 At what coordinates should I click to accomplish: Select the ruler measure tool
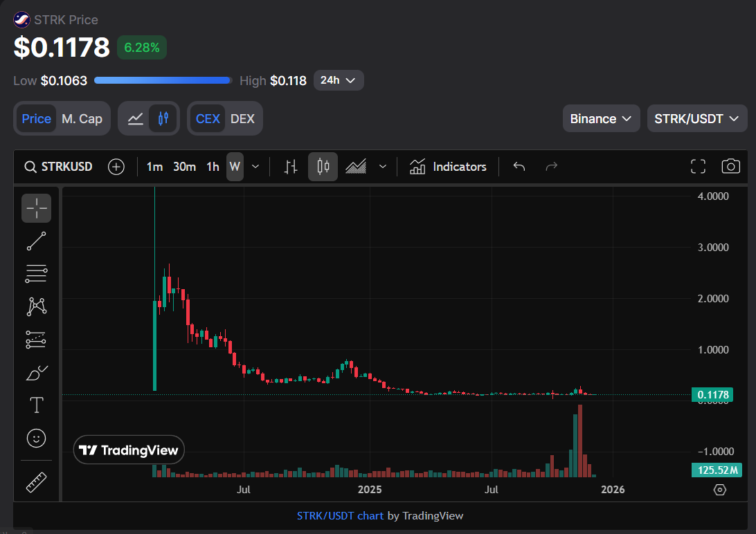[x=36, y=482]
